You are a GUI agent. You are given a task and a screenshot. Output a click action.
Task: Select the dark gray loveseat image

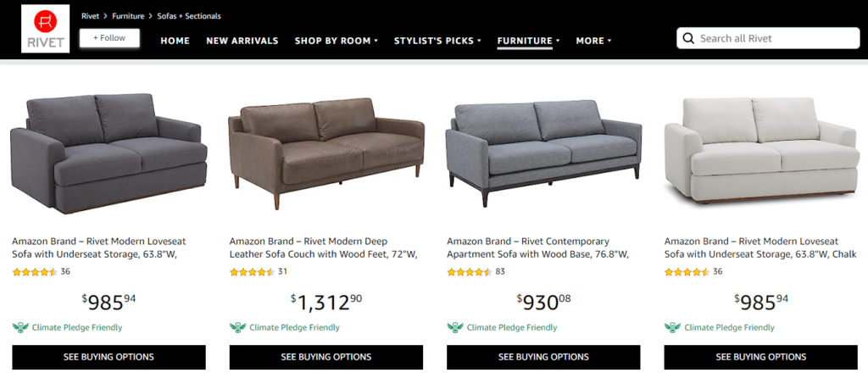pyautogui.click(x=108, y=153)
